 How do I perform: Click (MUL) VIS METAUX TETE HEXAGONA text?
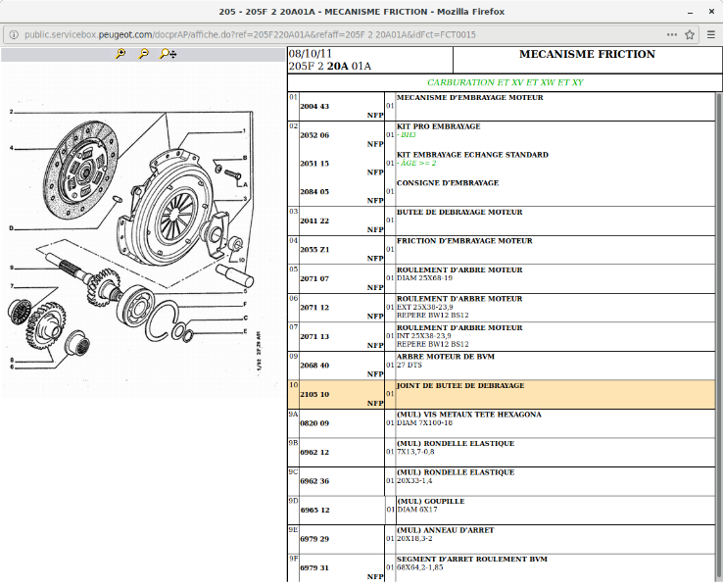(469, 415)
